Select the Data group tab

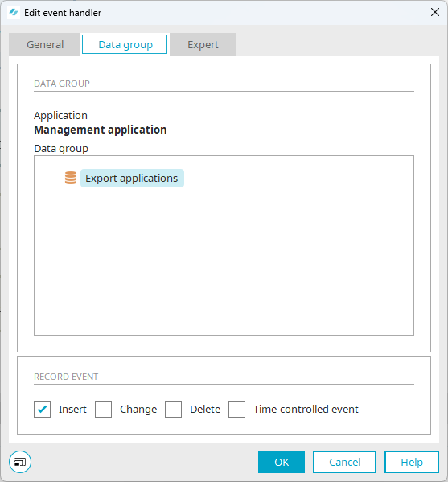pyautogui.click(x=125, y=44)
